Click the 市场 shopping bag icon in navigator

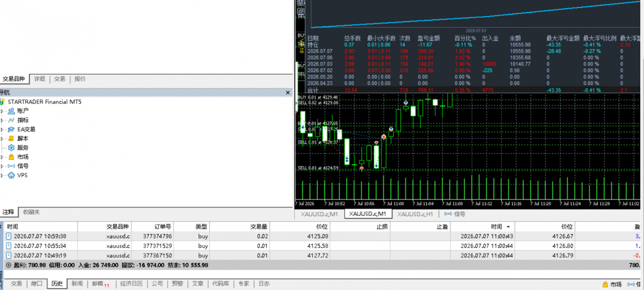point(11,157)
